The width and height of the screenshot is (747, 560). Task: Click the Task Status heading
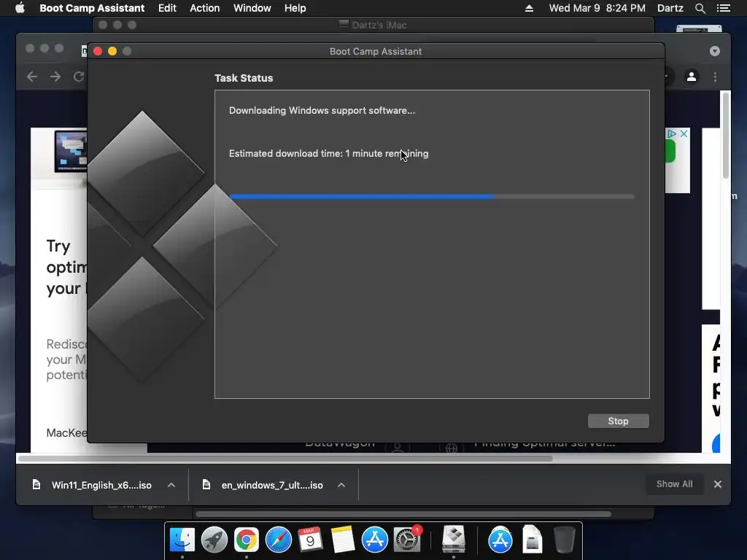point(244,78)
